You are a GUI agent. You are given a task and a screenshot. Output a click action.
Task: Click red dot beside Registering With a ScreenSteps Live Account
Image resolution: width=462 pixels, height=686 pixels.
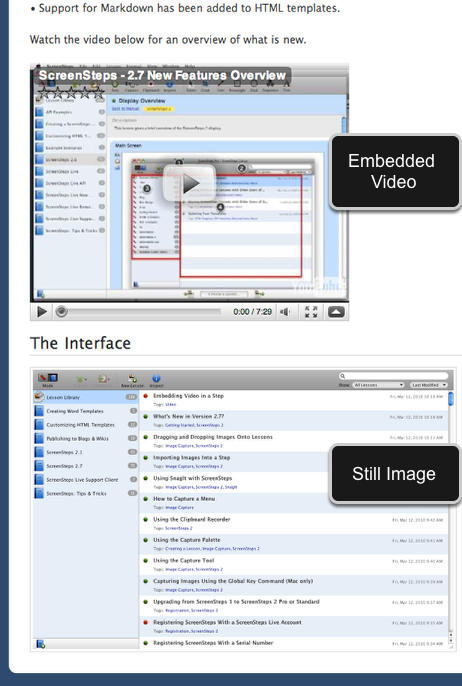pyautogui.click(x=146, y=622)
